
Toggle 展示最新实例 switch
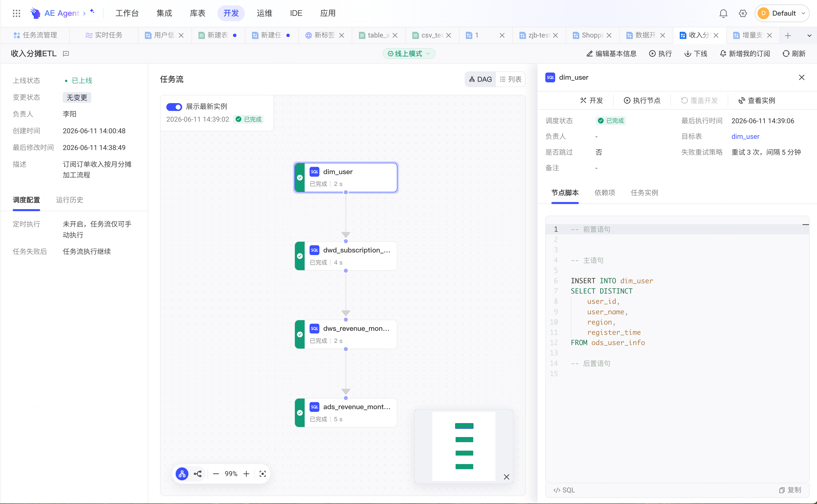tap(174, 107)
